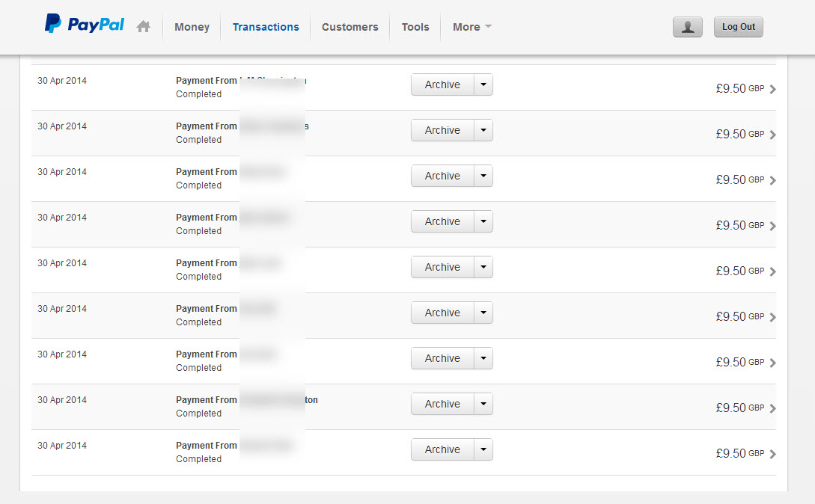Click the details chevron on the second transaction row
Image resolution: width=815 pixels, height=504 pixels.
coord(773,135)
